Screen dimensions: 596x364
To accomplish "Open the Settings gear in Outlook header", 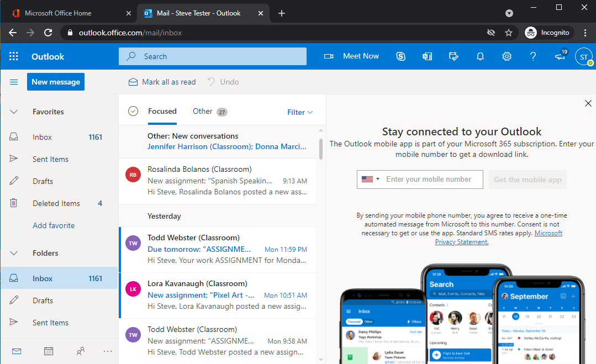I will tap(507, 56).
